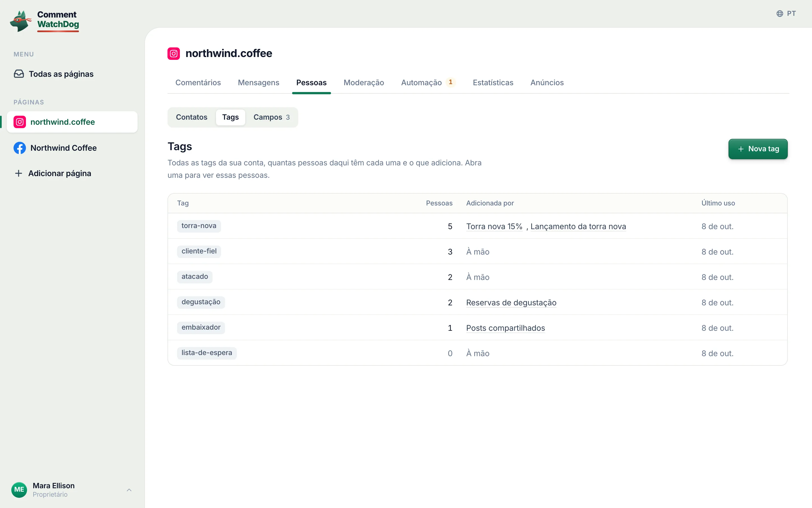The width and height of the screenshot is (812, 508).
Task: Click the plus icon next to Adicionar página
Action: [x=19, y=173]
